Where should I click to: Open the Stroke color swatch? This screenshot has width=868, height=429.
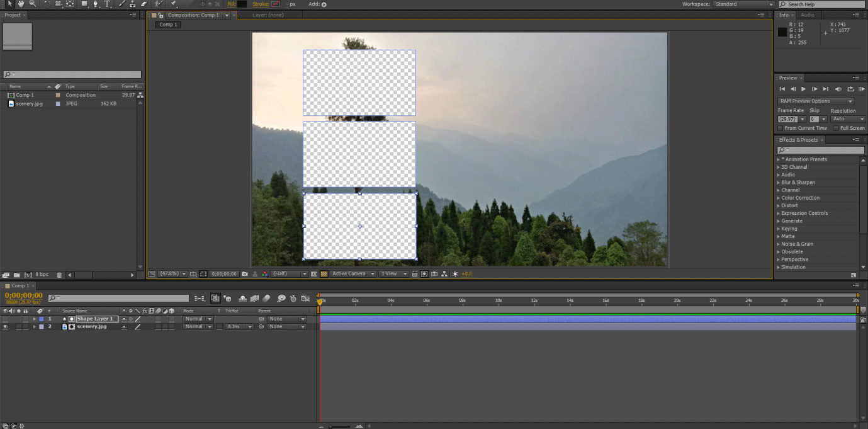tap(276, 4)
